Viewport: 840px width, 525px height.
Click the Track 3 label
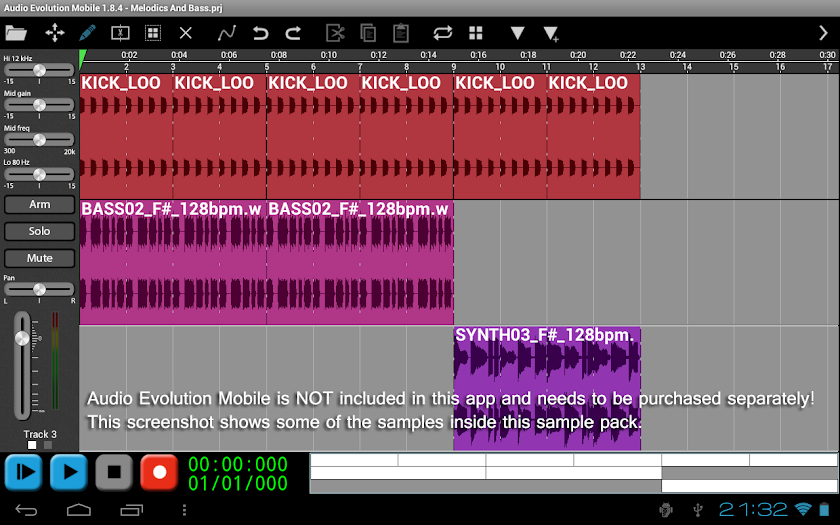coord(40,434)
